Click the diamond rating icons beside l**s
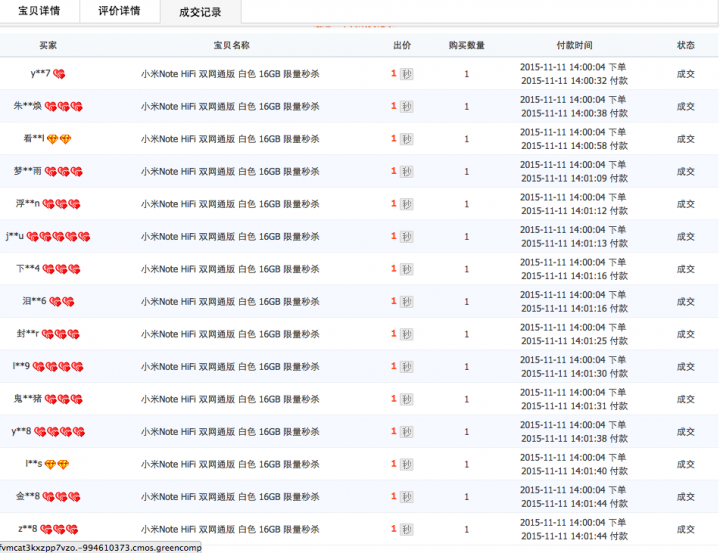This screenshot has width=720, height=553. point(57,465)
